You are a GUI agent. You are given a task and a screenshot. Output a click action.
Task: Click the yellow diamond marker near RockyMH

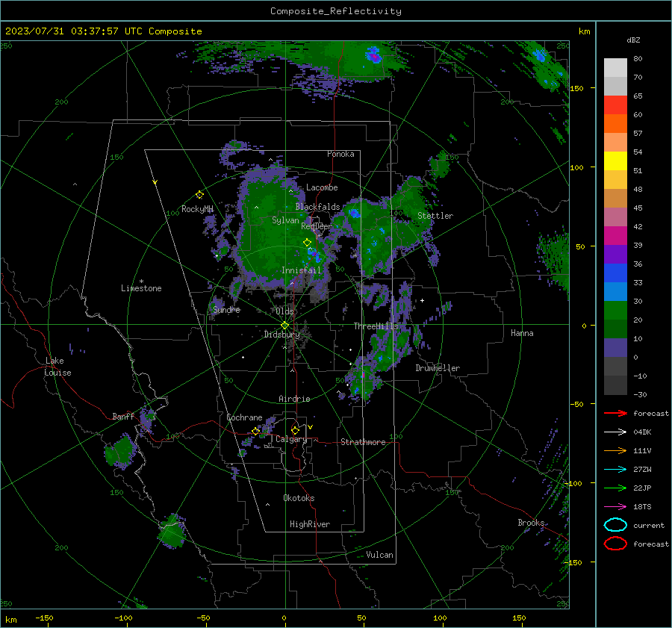(199, 195)
